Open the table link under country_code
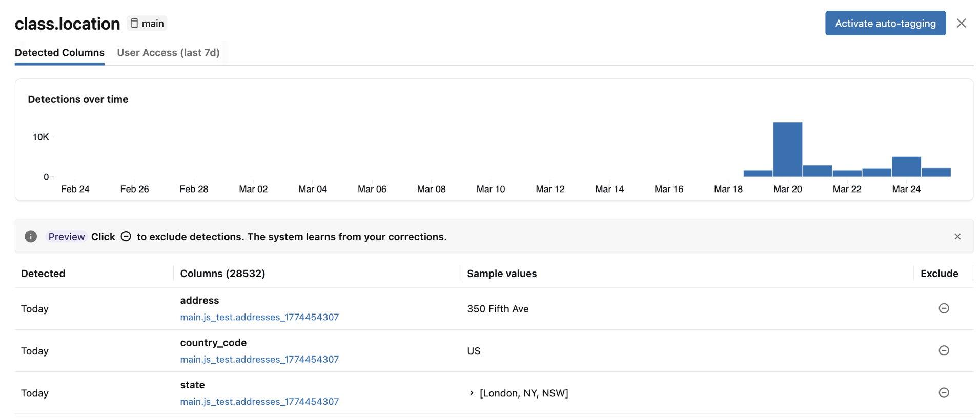The height and width of the screenshot is (419, 980). coord(259,359)
